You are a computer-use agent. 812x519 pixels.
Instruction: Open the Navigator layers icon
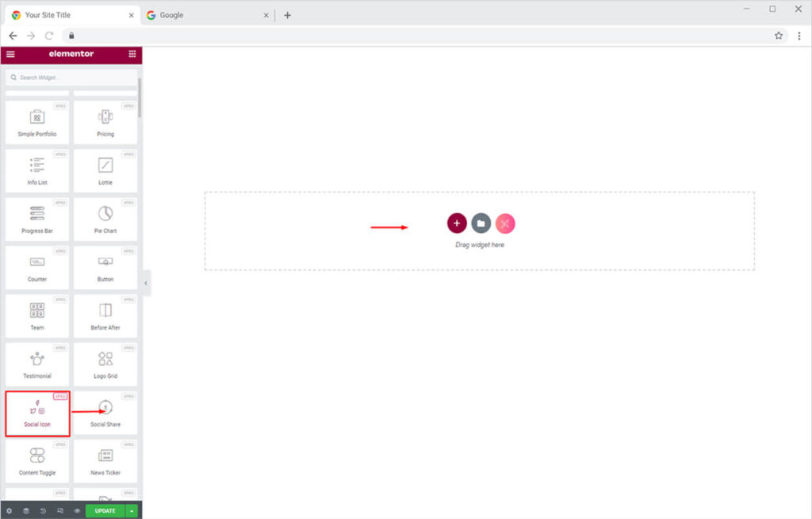[x=26, y=511]
